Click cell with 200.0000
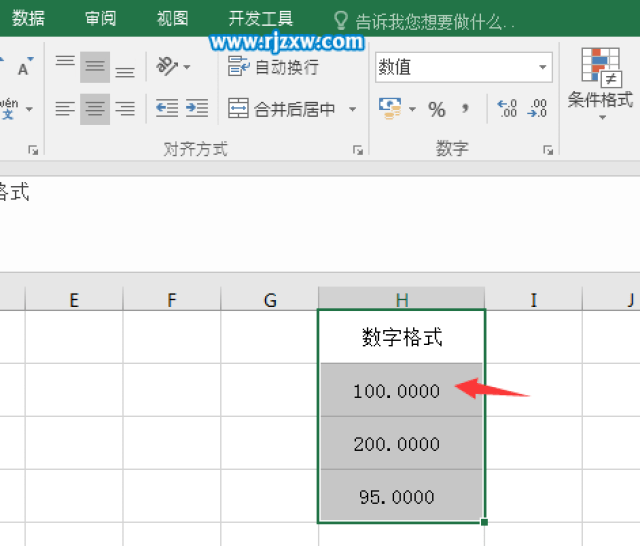Image resolution: width=640 pixels, height=546 pixels. (x=402, y=443)
